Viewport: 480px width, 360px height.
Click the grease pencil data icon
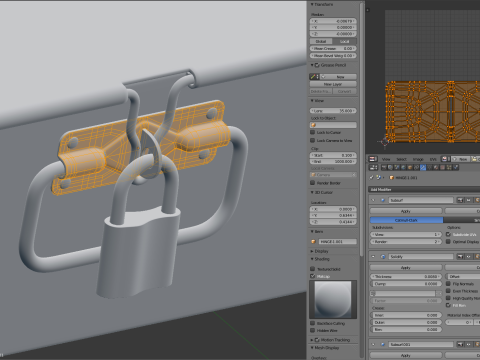313,77
